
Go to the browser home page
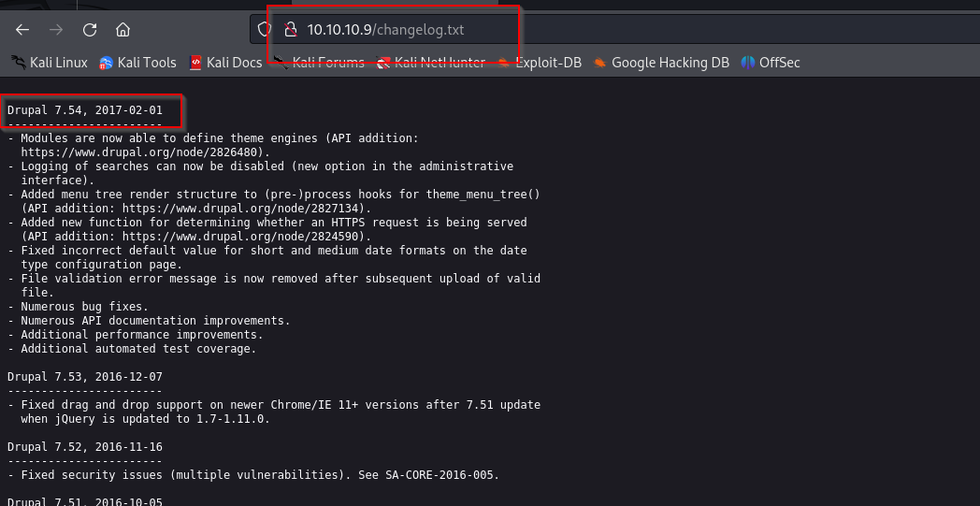(x=123, y=29)
